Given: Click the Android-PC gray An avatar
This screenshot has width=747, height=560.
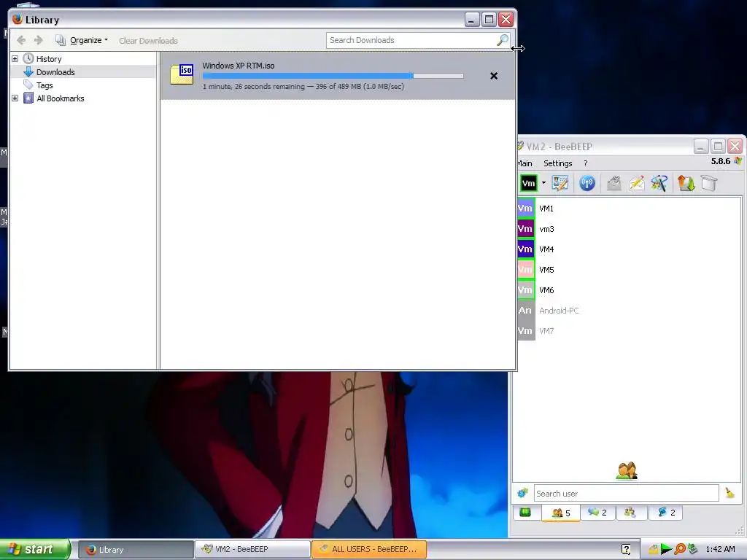Looking at the screenshot, I should [525, 311].
